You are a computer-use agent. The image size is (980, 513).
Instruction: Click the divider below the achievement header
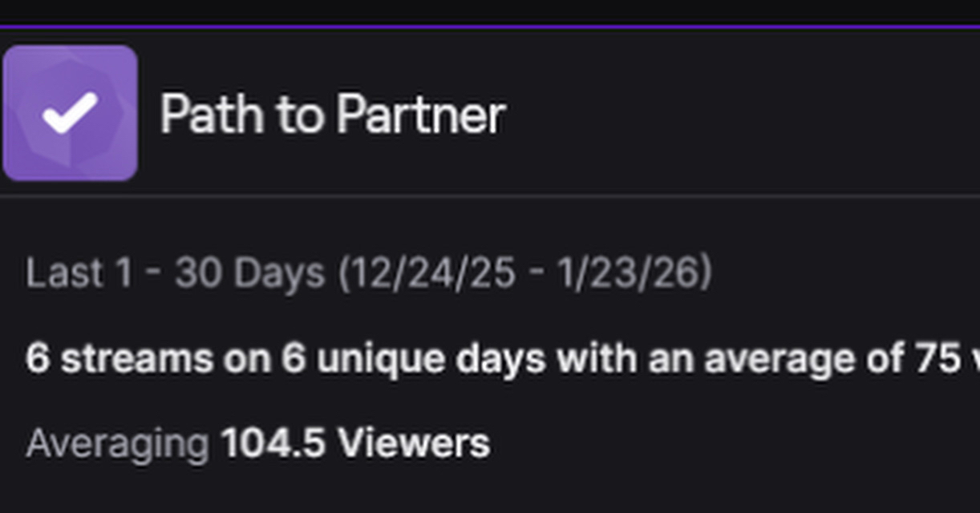coord(489,195)
